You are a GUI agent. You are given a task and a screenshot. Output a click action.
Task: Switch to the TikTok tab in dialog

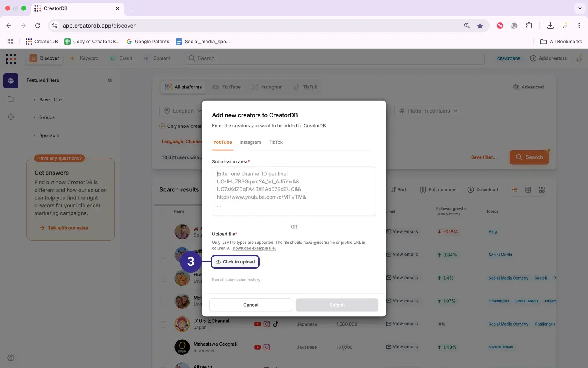[276, 142]
